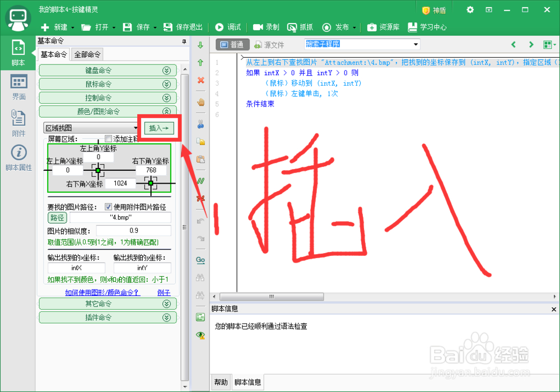
Task: Open the 附件 attachments panel
Action: 18,123
